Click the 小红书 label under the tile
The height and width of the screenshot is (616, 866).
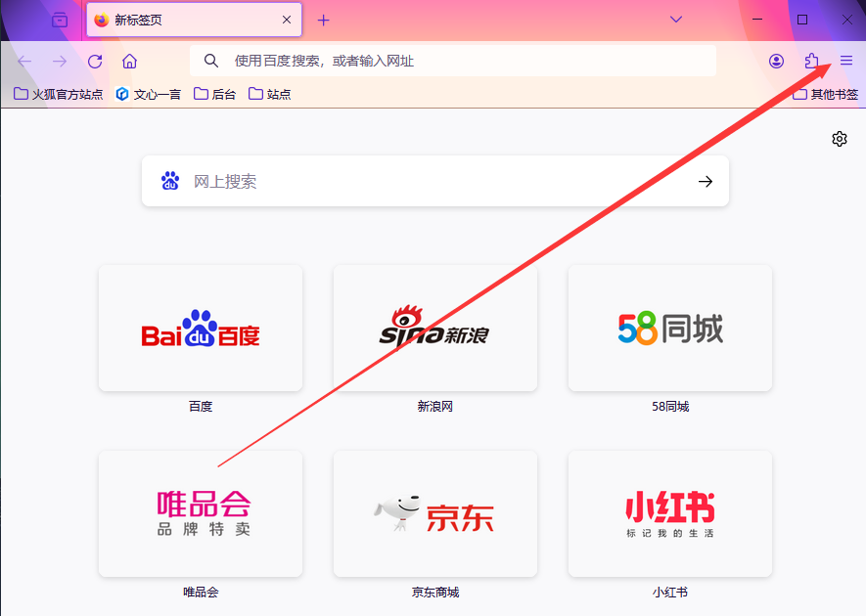click(670, 593)
